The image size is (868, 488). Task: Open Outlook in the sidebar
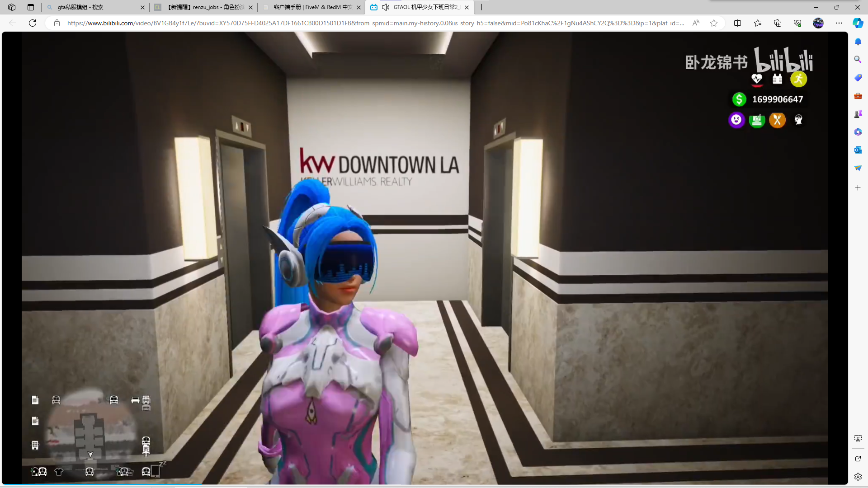858,150
